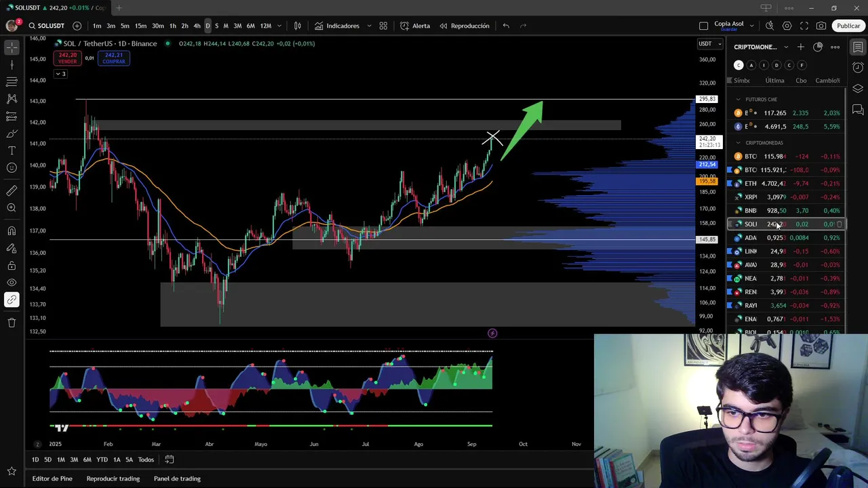Image resolution: width=868 pixels, height=488 pixels.
Task: Select watchlist flag D circle
Action: (x=776, y=65)
